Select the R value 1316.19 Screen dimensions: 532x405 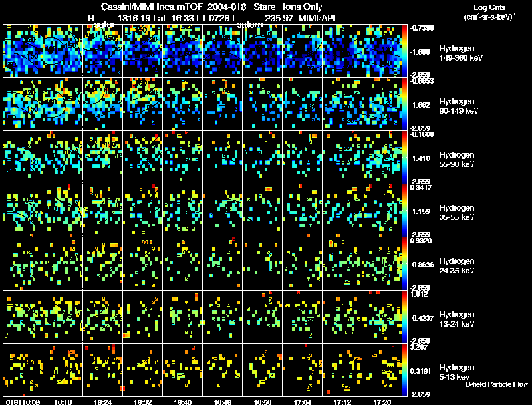coord(134,18)
